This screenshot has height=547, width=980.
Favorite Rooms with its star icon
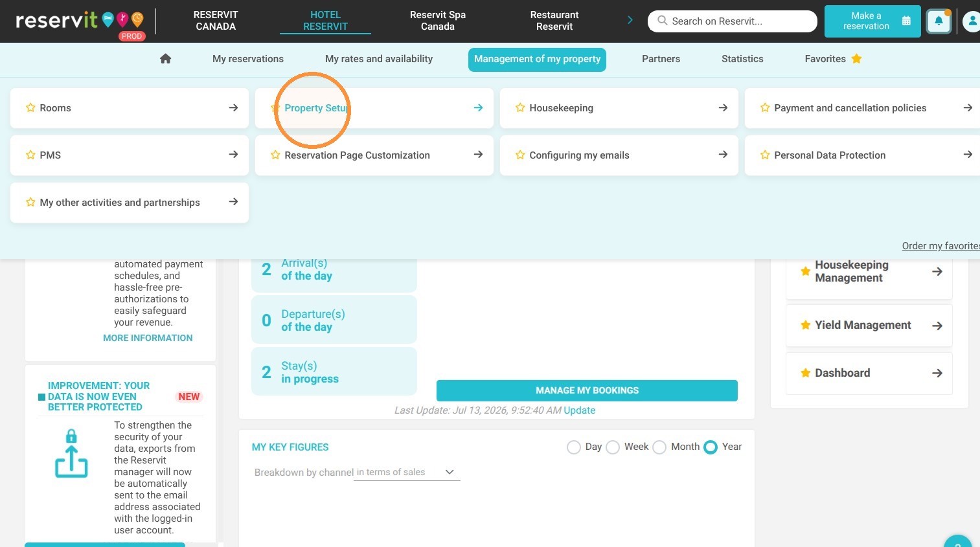[30, 108]
